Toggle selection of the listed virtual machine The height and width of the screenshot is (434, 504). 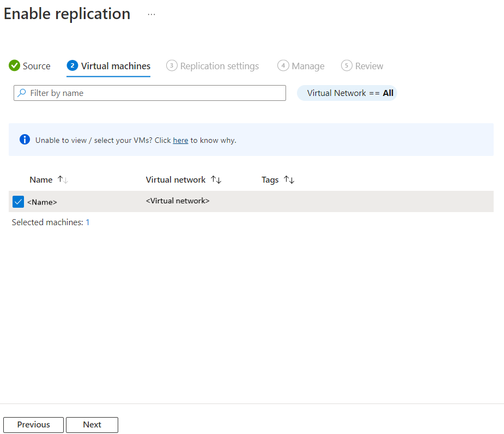pos(18,201)
